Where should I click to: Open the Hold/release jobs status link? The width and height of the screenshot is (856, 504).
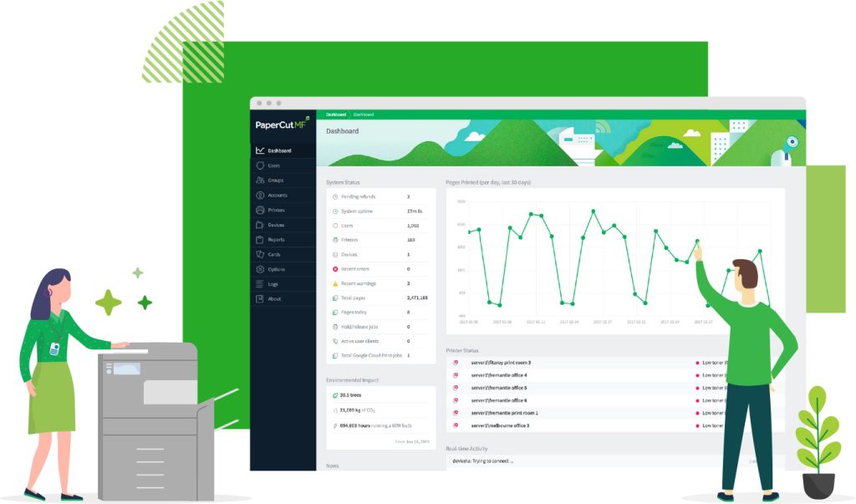[x=359, y=327]
